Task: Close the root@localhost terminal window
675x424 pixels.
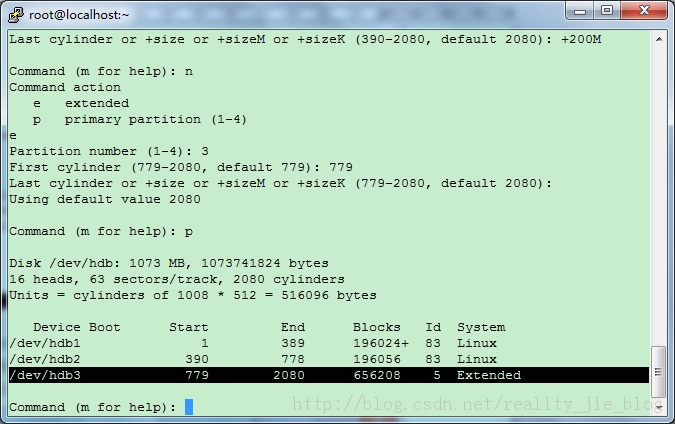Action: pyautogui.click(x=644, y=11)
